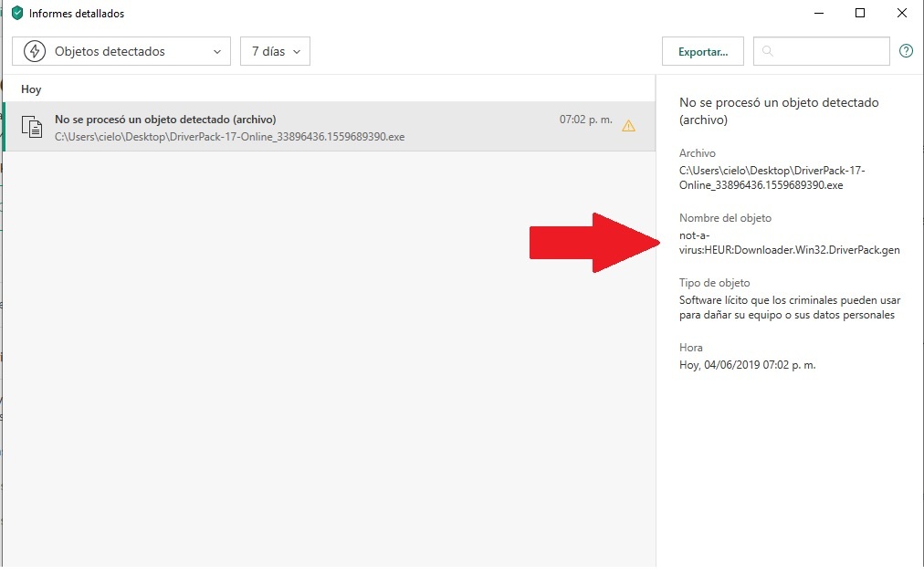924x574 pixels.
Task: Close the Informes detallados window
Action: tap(901, 13)
